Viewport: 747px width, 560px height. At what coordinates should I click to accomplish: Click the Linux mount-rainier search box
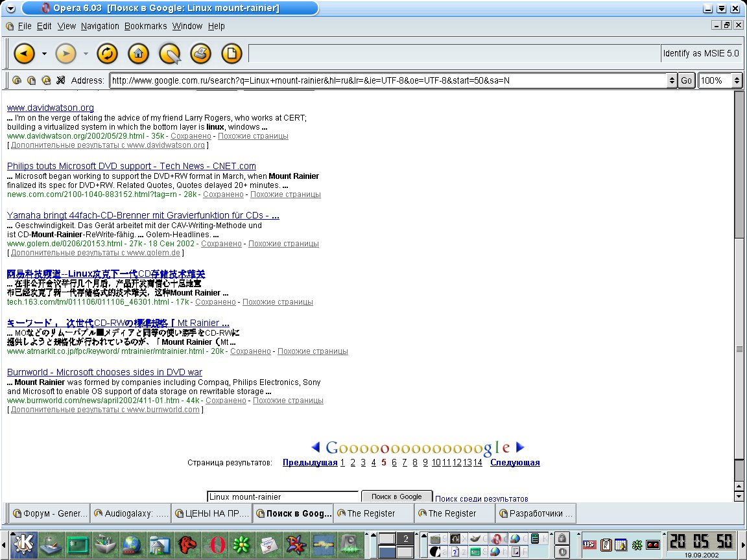click(283, 496)
